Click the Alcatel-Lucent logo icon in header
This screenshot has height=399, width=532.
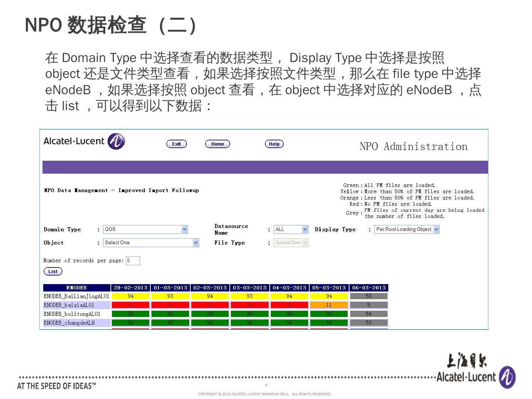116,141
